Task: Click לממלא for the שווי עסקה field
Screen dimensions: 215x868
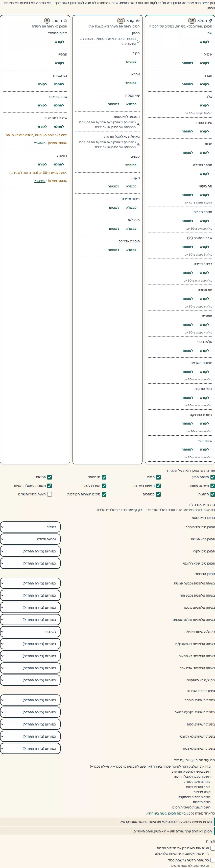Action: click(131, 104)
